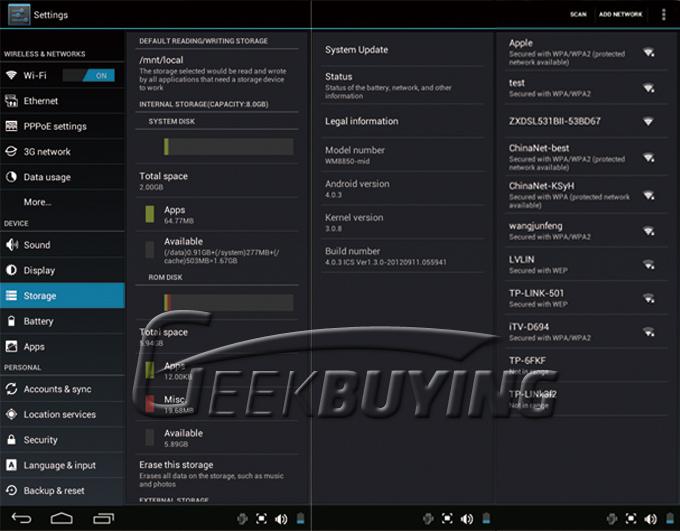Viewport: 680px width, 531px height.
Task: Click the Location services icon
Action: click(x=11, y=414)
